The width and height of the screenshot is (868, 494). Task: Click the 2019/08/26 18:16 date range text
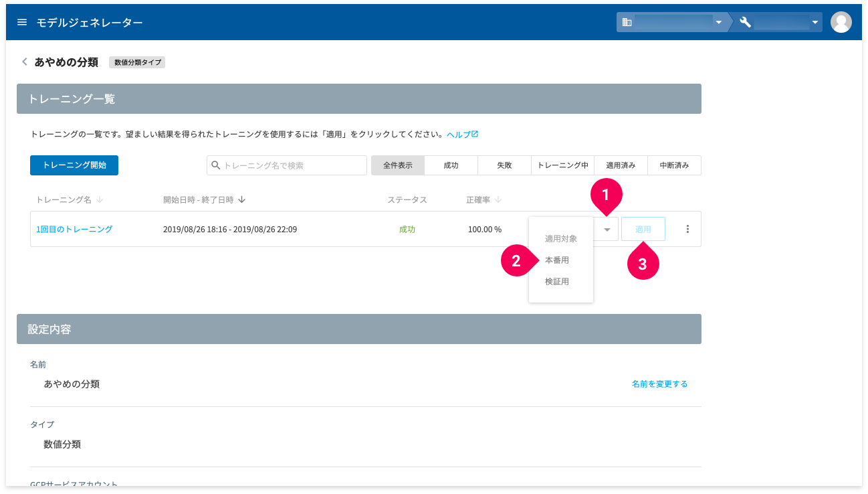click(230, 229)
